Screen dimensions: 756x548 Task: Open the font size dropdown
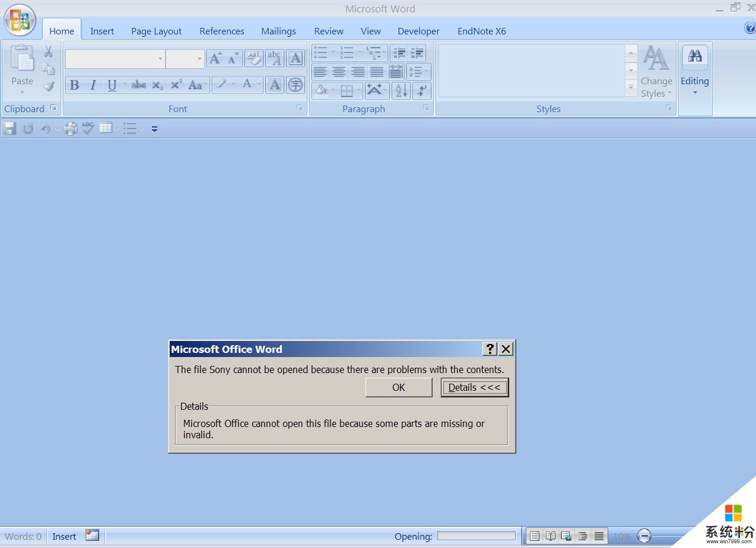(200, 59)
